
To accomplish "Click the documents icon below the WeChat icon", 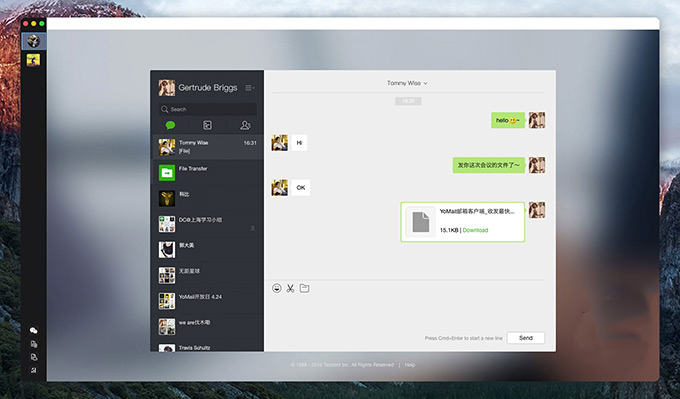I will click(33, 344).
